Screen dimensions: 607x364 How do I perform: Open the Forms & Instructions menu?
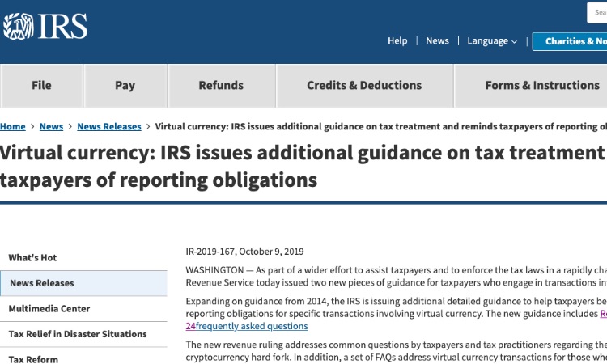coord(531,86)
